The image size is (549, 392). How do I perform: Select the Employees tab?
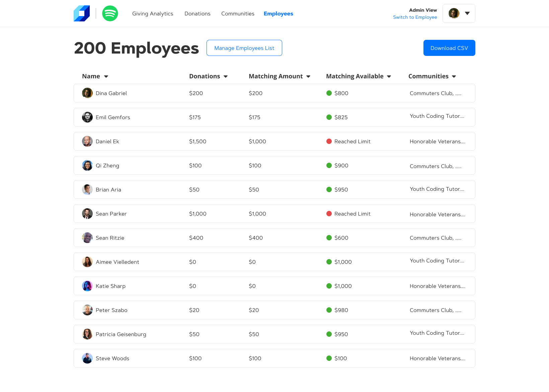click(279, 14)
